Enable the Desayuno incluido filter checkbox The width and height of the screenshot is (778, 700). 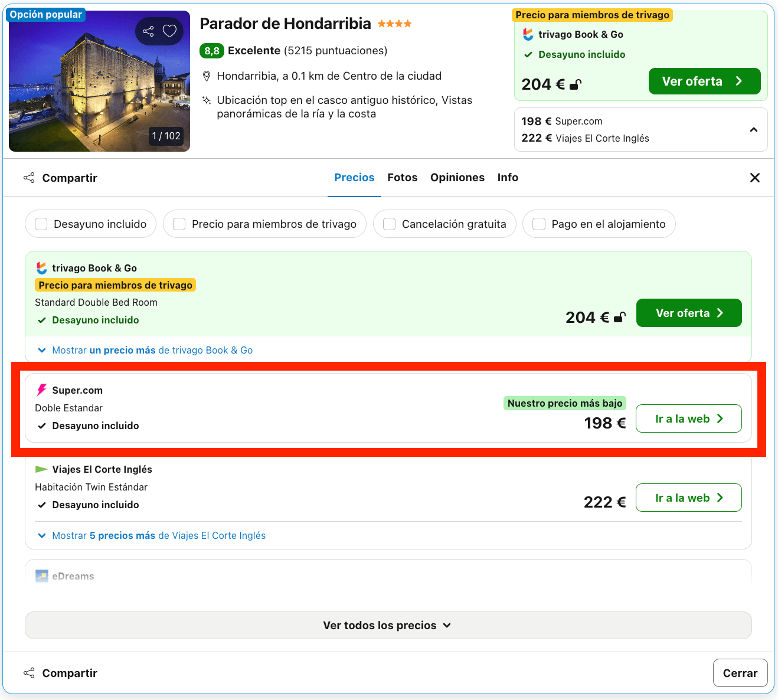pyautogui.click(x=41, y=224)
